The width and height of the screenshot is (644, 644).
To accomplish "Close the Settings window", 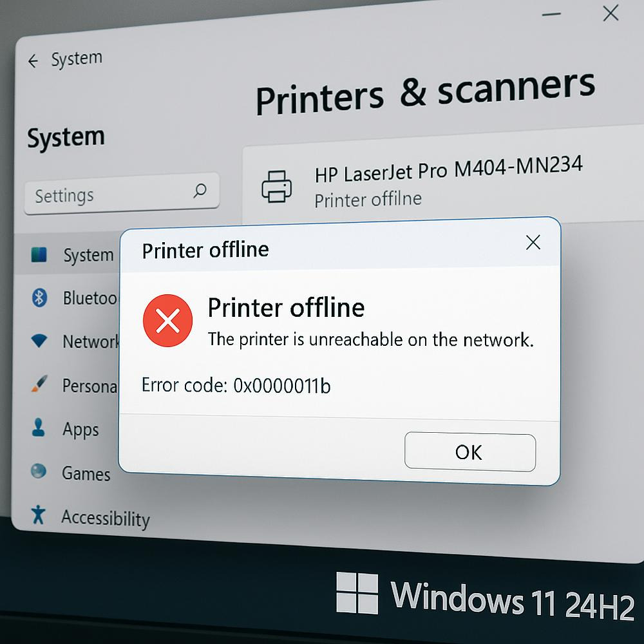I will click(x=611, y=13).
